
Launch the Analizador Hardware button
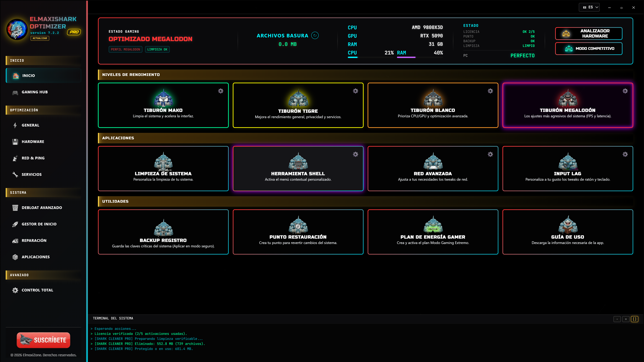[x=588, y=34]
